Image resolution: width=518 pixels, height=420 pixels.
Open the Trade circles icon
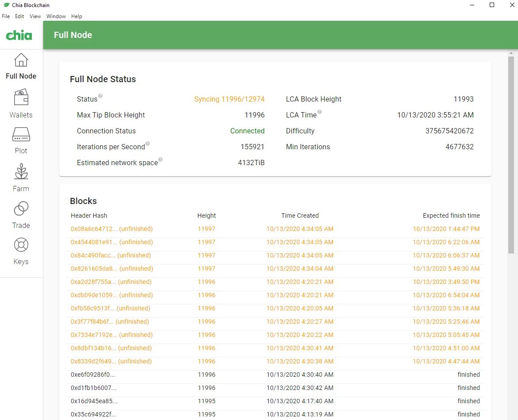coord(21,209)
